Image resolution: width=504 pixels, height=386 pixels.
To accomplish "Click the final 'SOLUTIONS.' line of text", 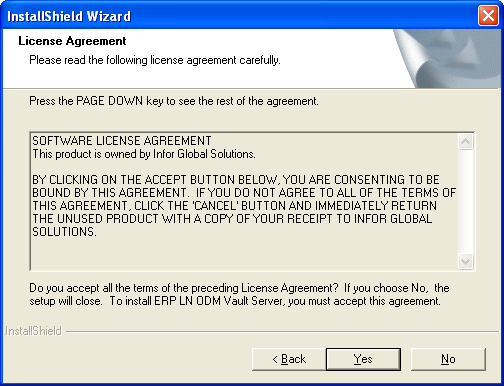I will pos(64,232).
